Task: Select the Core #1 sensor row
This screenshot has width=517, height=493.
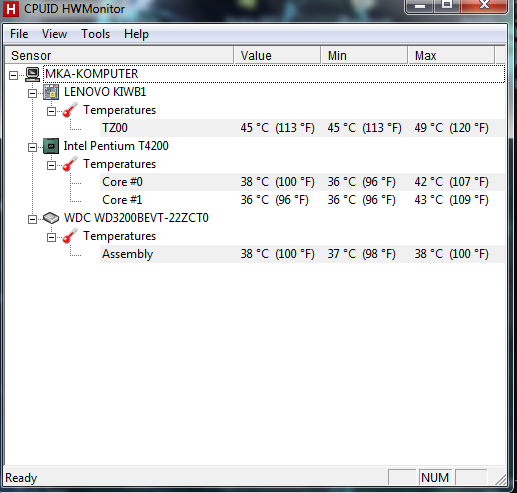Action: [x=302, y=200]
